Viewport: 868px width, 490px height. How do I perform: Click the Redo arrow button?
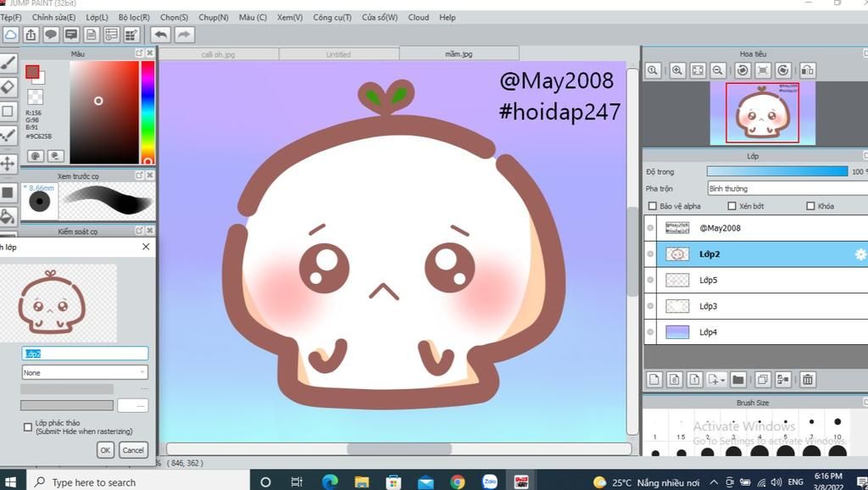tap(184, 35)
